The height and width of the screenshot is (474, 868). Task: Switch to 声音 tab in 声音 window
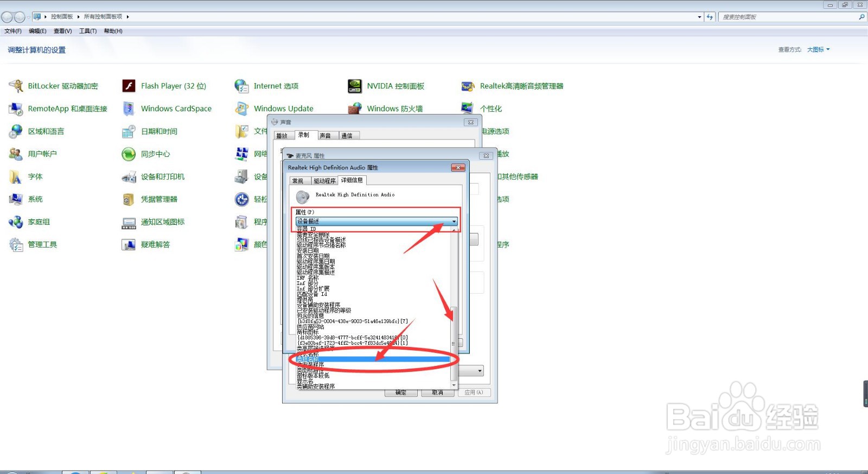[x=327, y=136]
